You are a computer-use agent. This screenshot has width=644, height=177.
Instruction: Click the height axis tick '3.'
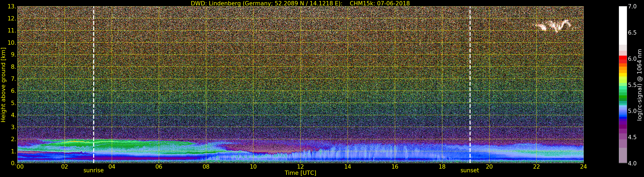click(x=14, y=127)
